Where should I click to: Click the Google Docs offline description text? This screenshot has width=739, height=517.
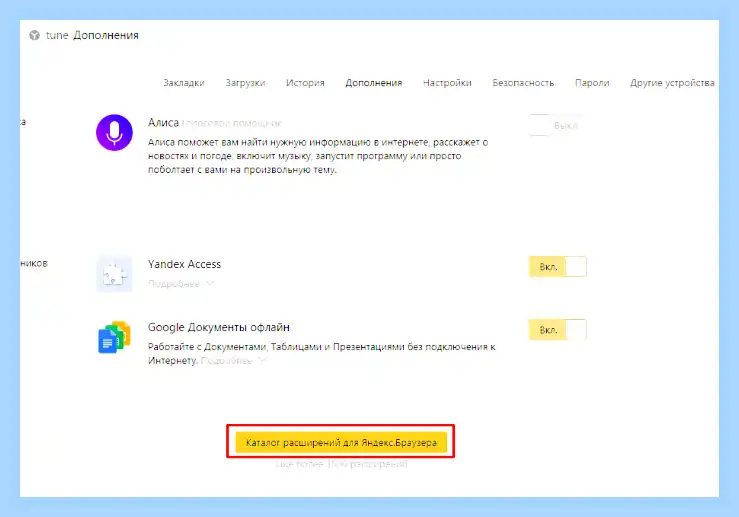321,353
